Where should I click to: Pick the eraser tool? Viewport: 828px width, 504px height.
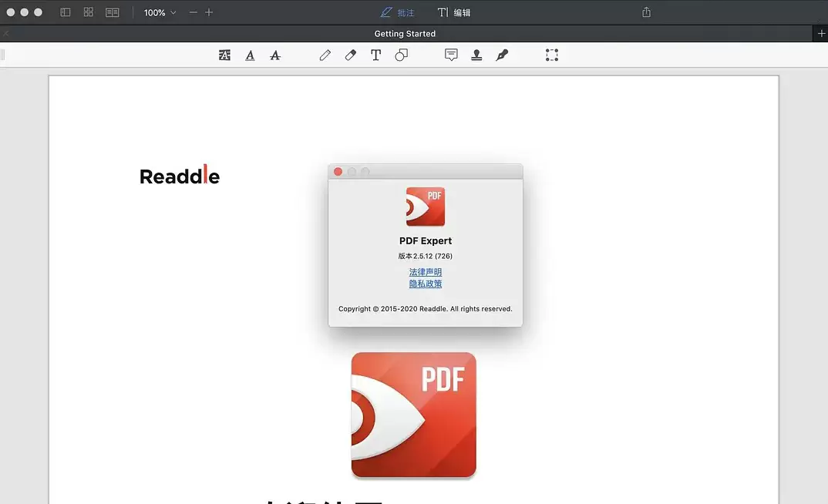[x=351, y=55]
